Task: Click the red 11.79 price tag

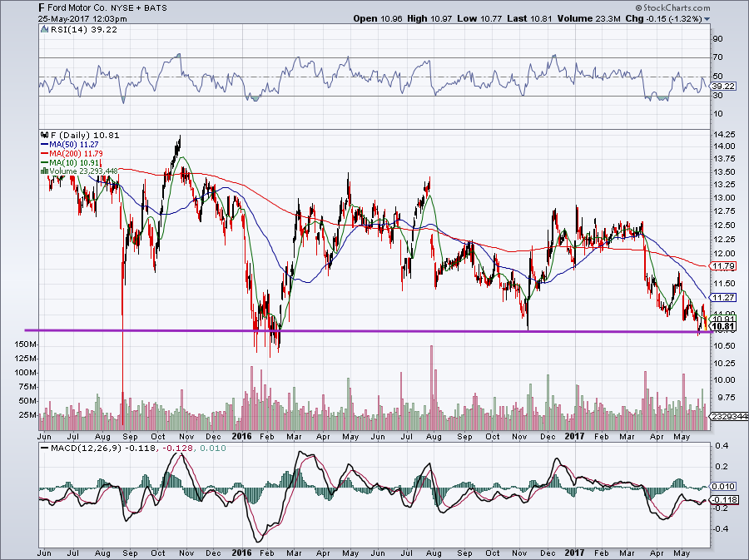Action: [723, 266]
